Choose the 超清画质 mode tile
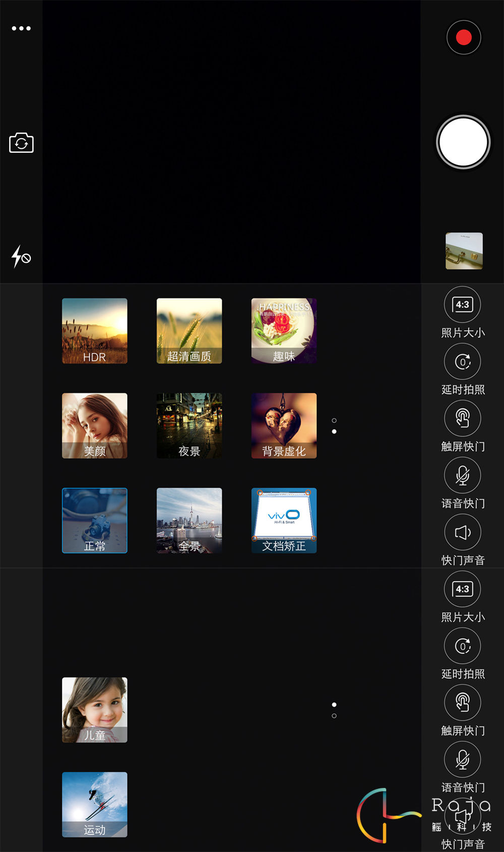This screenshot has height=852, width=504. [189, 331]
